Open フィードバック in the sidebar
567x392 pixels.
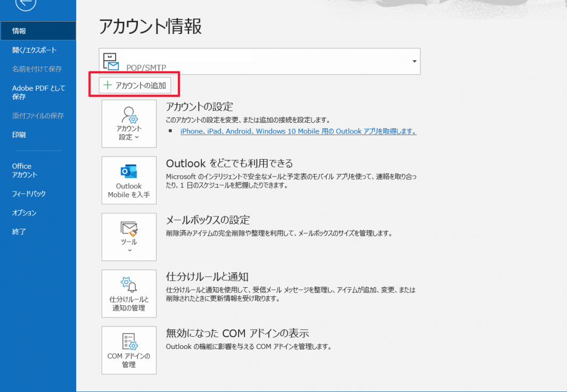click(29, 194)
